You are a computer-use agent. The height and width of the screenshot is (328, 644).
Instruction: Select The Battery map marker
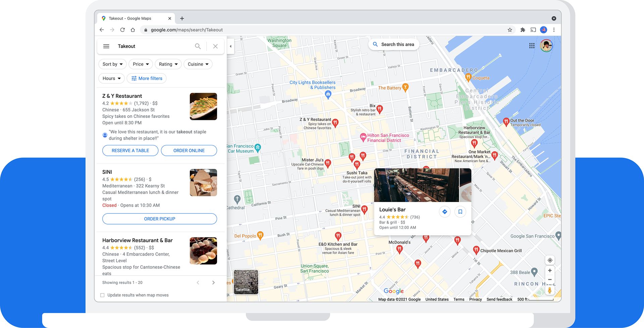(405, 87)
